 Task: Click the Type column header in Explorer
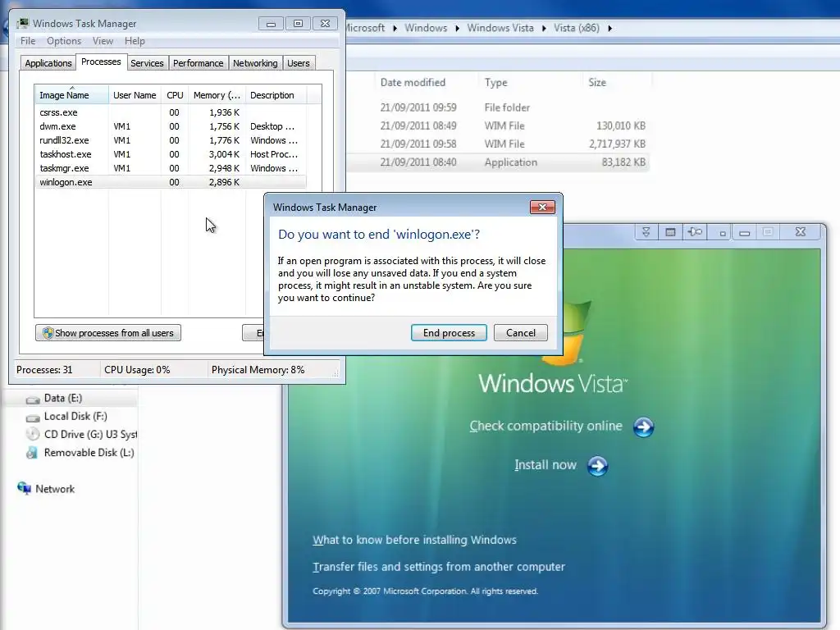coord(496,83)
